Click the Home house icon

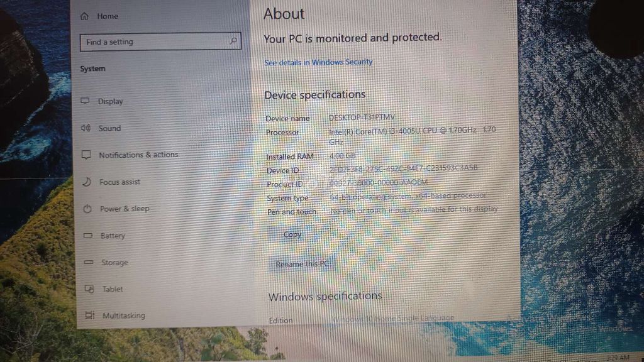pyautogui.click(x=84, y=16)
